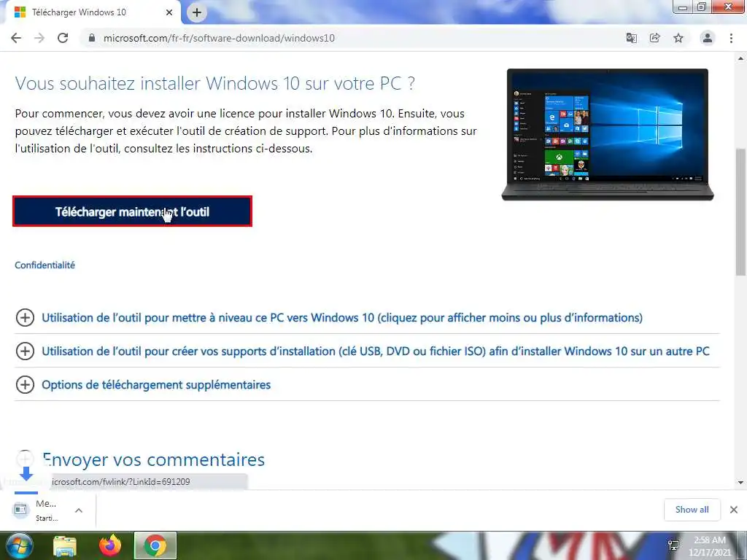Launch Firefox from the taskbar
Image resolution: width=747 pixels, height=560 pixels.
coord(110,545)
